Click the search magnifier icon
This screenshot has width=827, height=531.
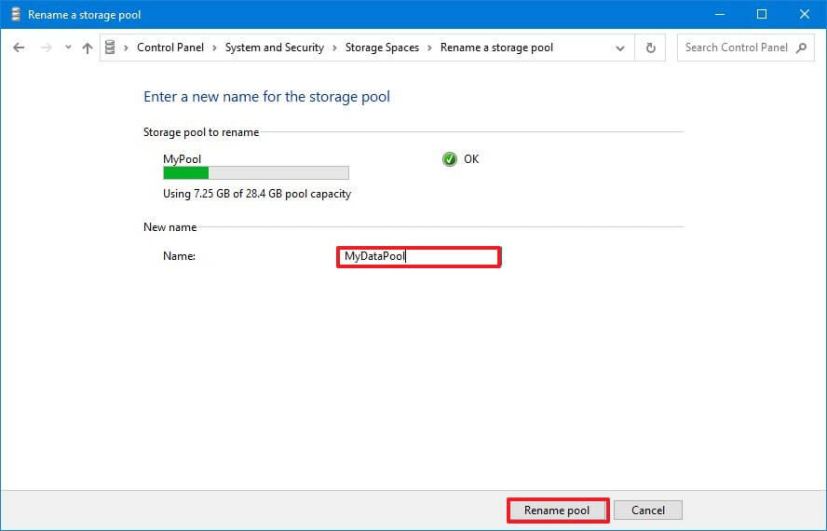[803, 48]
